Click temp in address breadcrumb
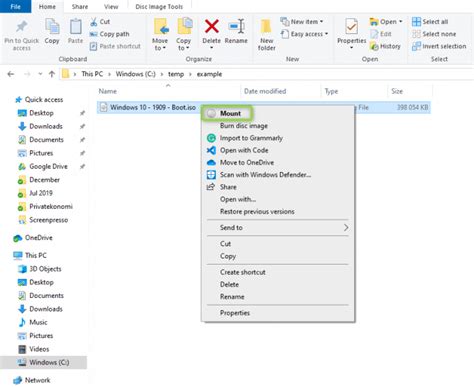Viewport: 474px width, 387px height. click(x=176, y=74)
